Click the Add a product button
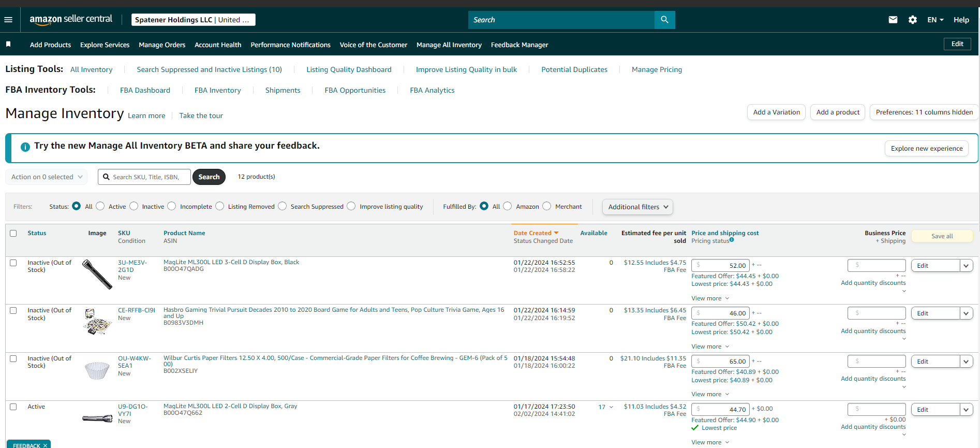Image resolution: width=980 pixels, height=448 pixels. coord(838,112)
